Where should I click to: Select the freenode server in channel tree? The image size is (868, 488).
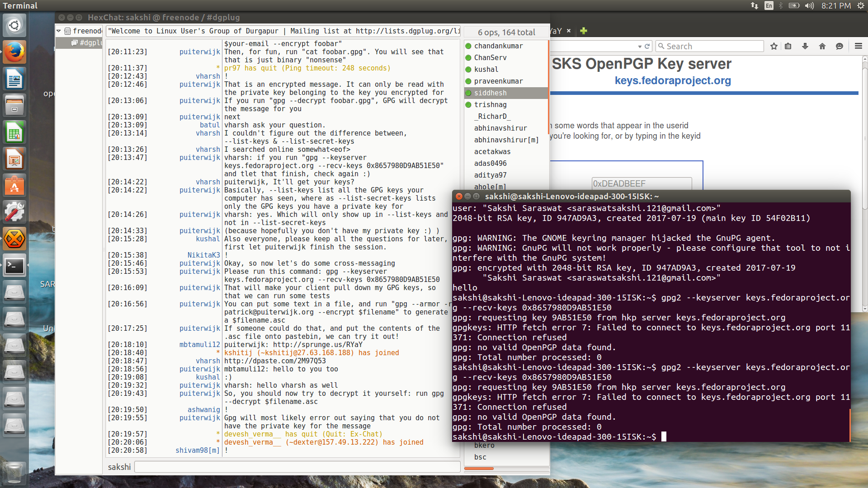point(83,31)
